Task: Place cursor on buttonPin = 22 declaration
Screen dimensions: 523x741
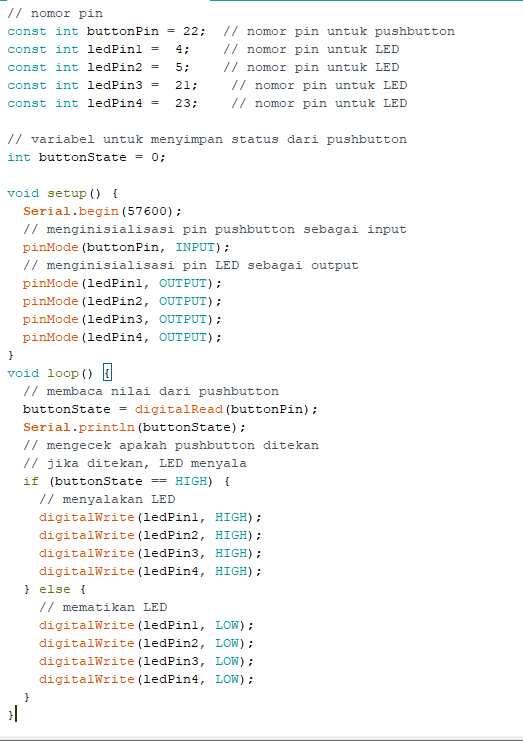Action: pyautogui.click(x=106, y=31)
